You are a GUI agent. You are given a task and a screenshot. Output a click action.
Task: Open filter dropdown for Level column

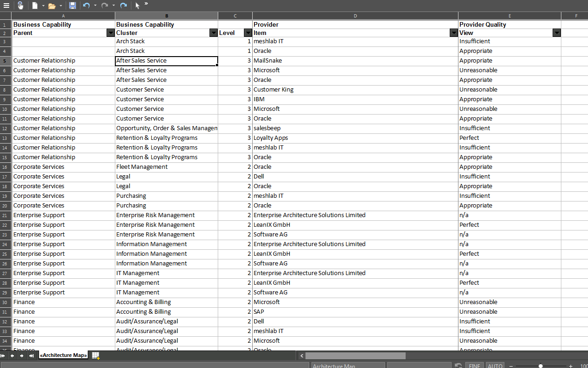[248, 33]
